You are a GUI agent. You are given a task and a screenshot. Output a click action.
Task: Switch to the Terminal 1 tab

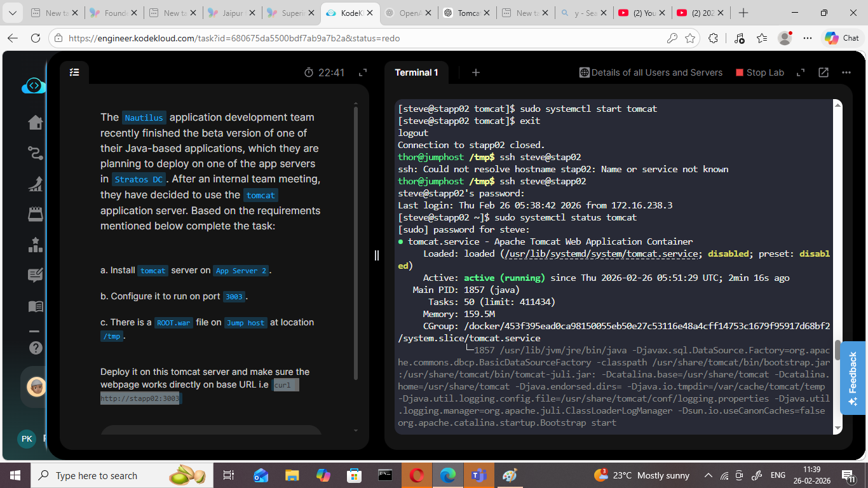click(416, 72)
